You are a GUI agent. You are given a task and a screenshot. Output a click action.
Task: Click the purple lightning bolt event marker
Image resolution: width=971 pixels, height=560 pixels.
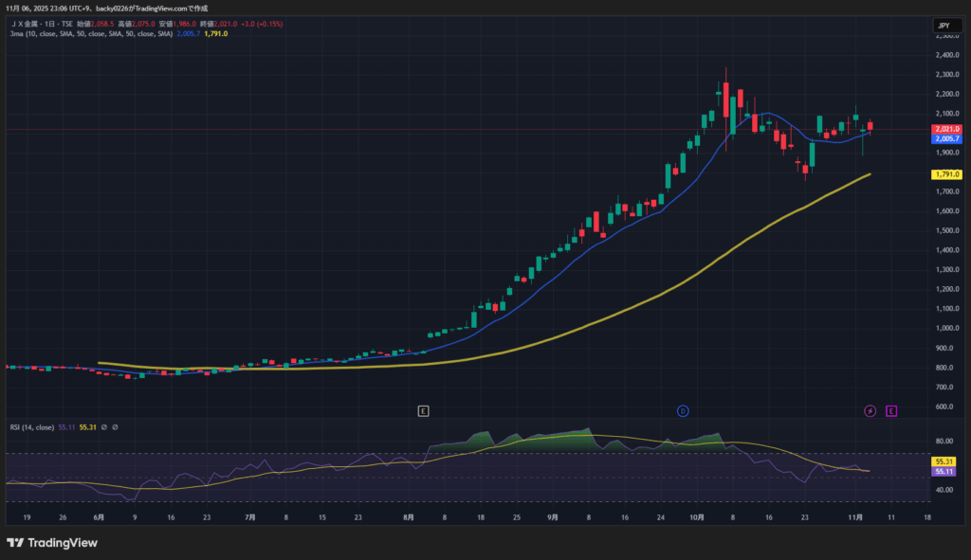pos(870,410)
